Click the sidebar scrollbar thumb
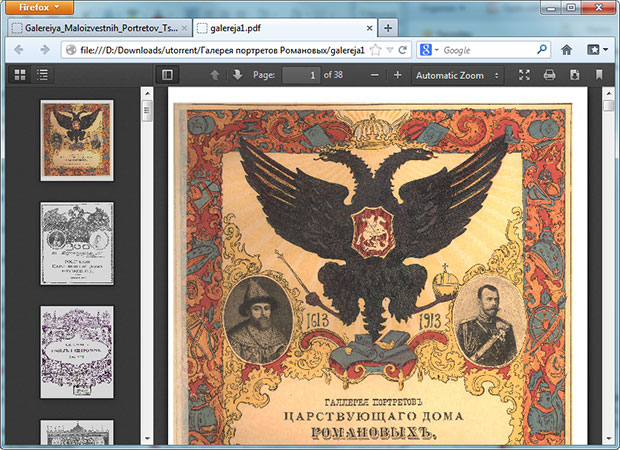This screenshot has height=450, width=620. (147, 111)
